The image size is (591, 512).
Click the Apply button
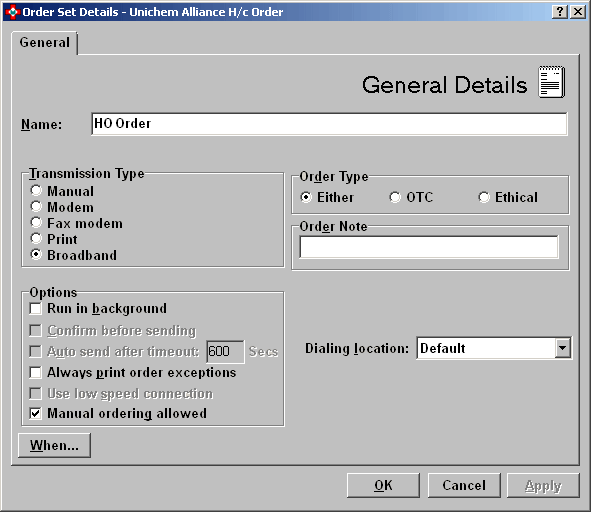coord(543,485)
